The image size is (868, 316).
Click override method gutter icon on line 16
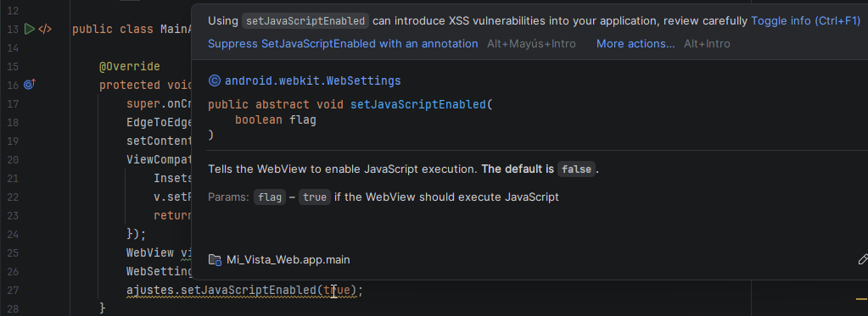click(x=30, y=85)
